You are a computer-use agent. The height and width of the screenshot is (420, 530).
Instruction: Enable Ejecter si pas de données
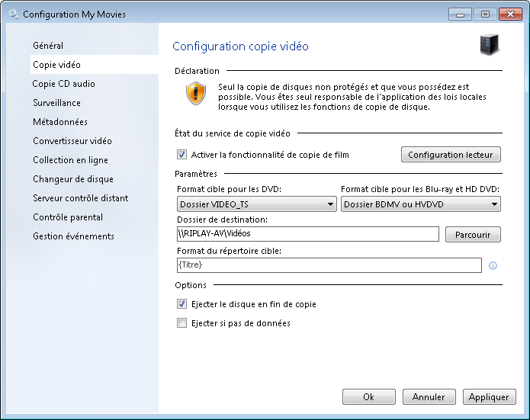point(181,323)
